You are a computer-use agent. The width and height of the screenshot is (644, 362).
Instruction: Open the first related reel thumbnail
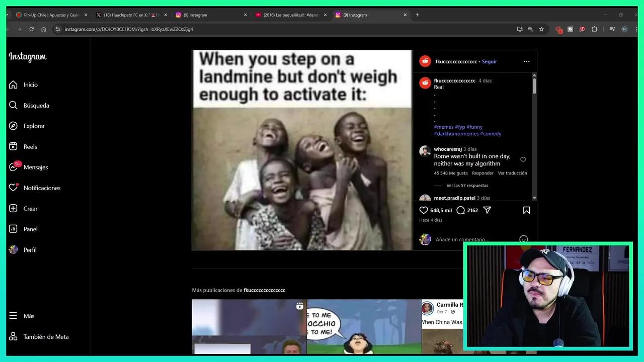(x=249, y=327)
